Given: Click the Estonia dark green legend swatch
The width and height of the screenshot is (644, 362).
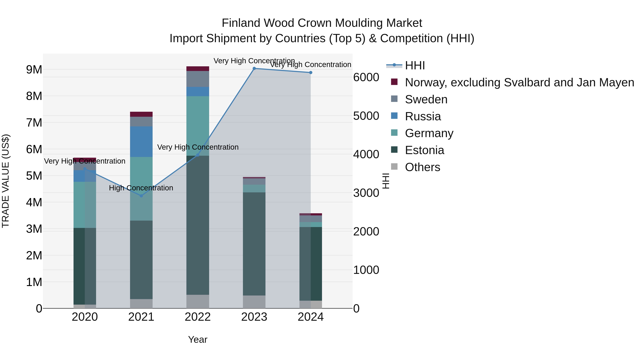Looking at the screenshot, I should click(394, 149).
